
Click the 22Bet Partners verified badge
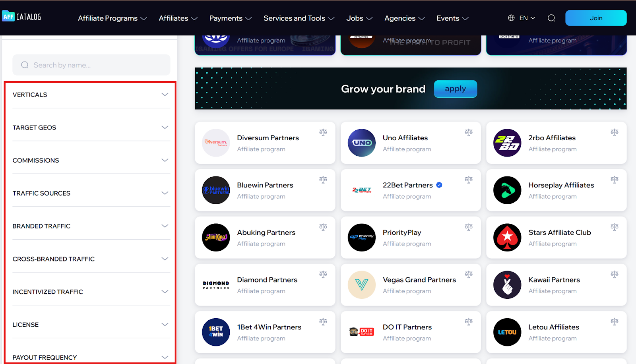coord(439,185)
